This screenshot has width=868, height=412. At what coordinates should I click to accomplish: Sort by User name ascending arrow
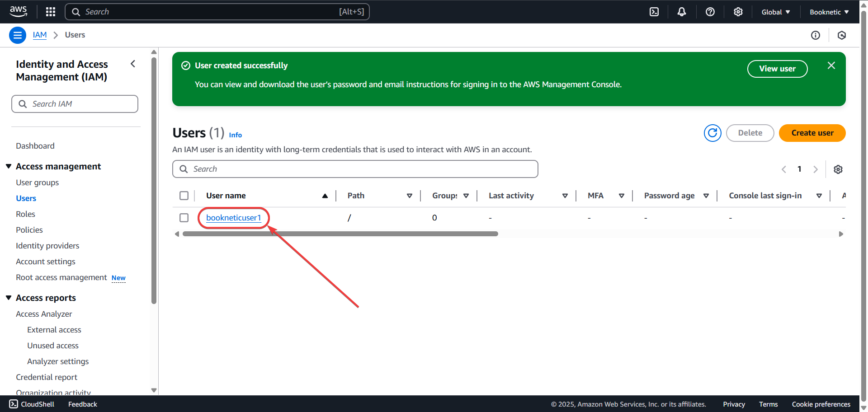pos(325,196)
